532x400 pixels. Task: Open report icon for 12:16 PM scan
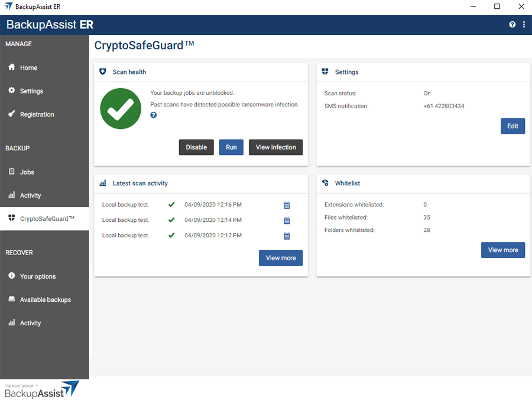click(x=287, y=205)
